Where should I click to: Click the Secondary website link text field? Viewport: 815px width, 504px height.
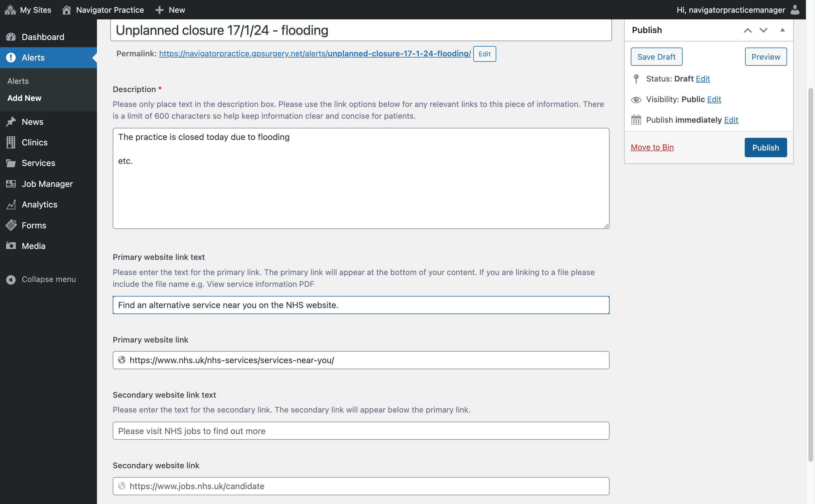coord(361,431)
